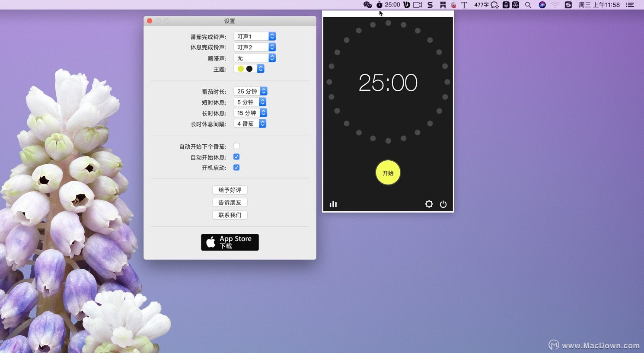644x353 pixels.
Task: Change 短时休息 dropdown 5 分钟
Action: [250, 102]
